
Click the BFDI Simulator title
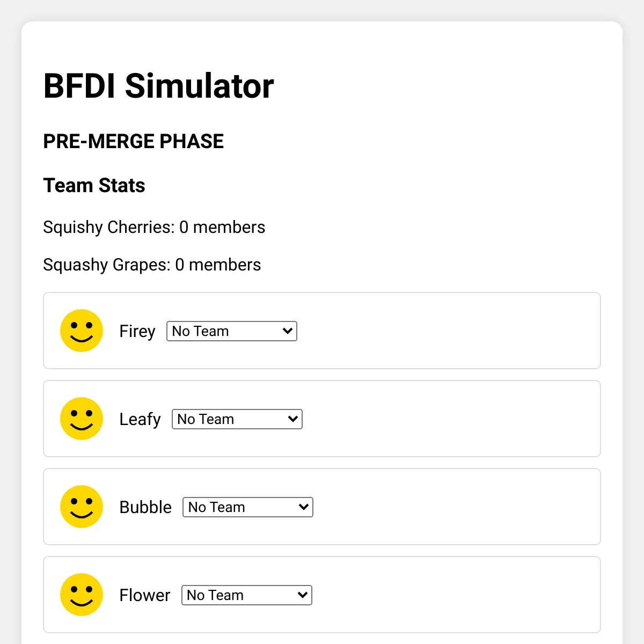tap(158, 86)
